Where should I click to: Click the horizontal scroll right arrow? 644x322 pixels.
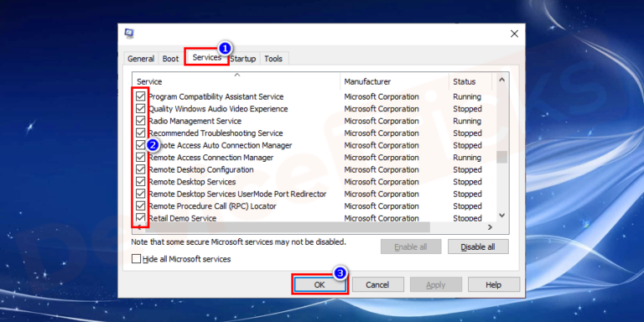(490, 227)
